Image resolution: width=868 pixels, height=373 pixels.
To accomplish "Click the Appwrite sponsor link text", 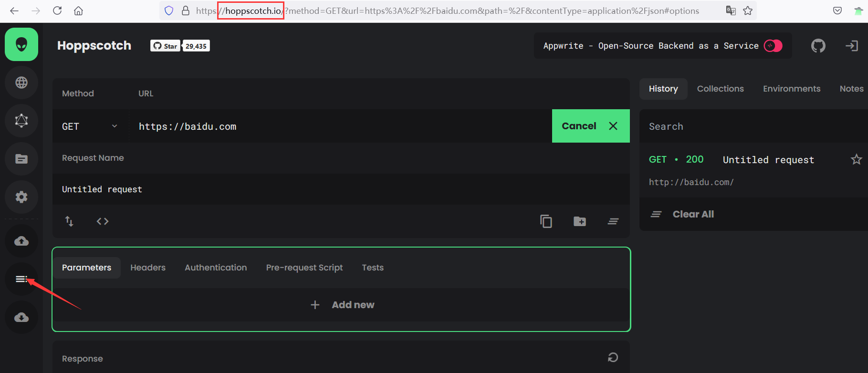I will coord(651,46).
